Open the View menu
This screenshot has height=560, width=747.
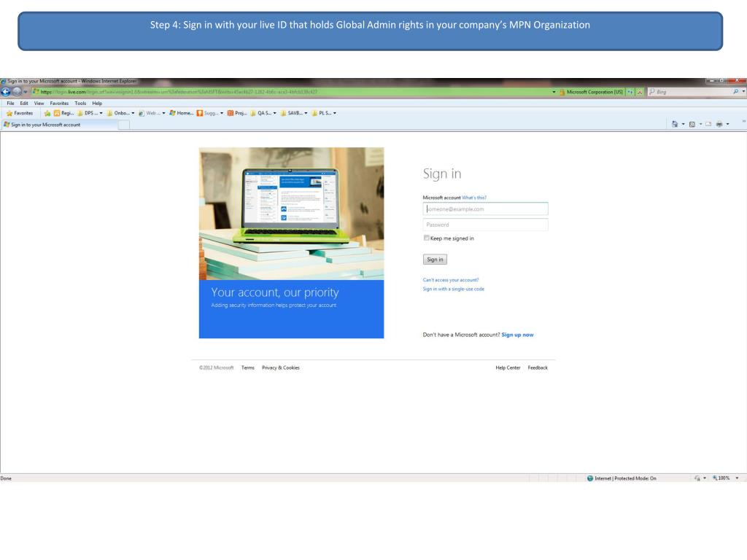click(39, 103)
